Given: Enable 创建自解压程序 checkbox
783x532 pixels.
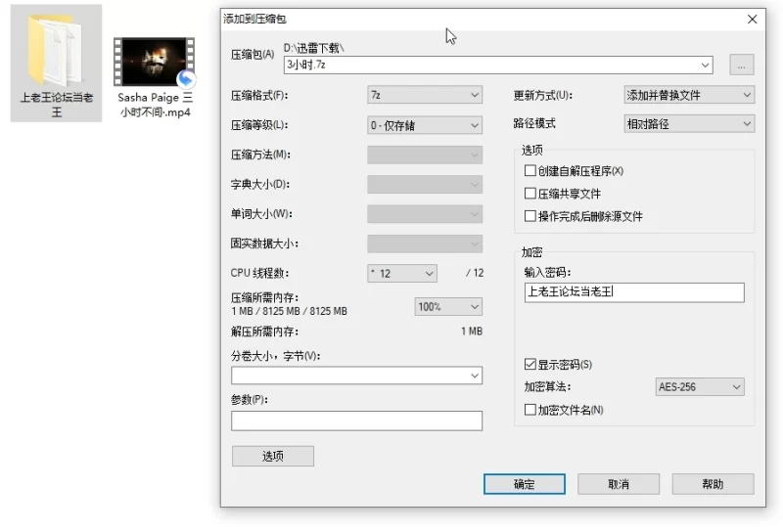Looking at the screenshot, I should (x=530, y=171).
